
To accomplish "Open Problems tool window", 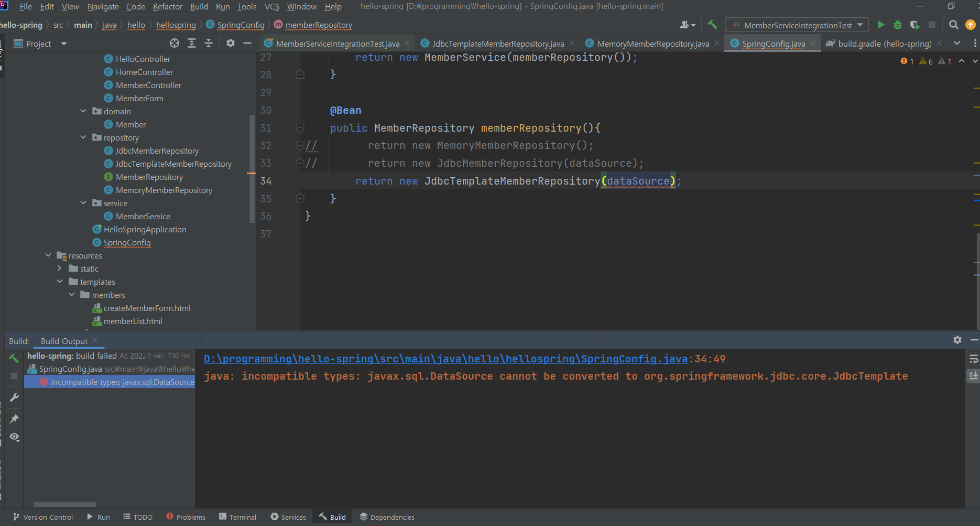I will (186, 517).
